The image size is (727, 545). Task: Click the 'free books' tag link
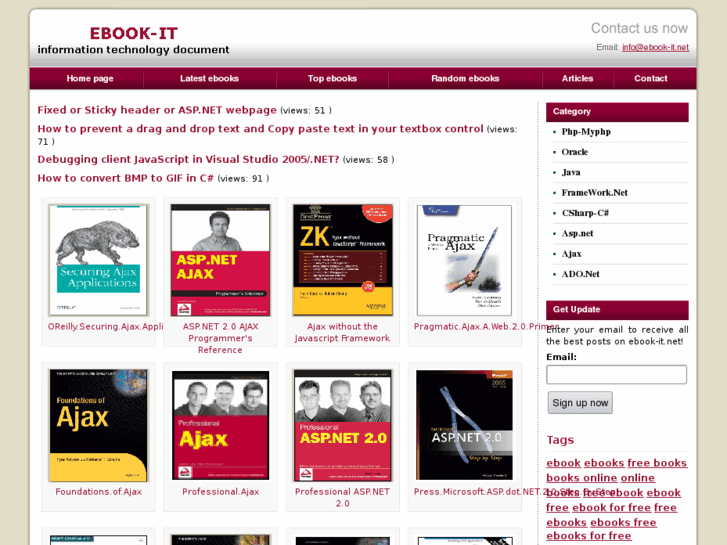[657, 463]
